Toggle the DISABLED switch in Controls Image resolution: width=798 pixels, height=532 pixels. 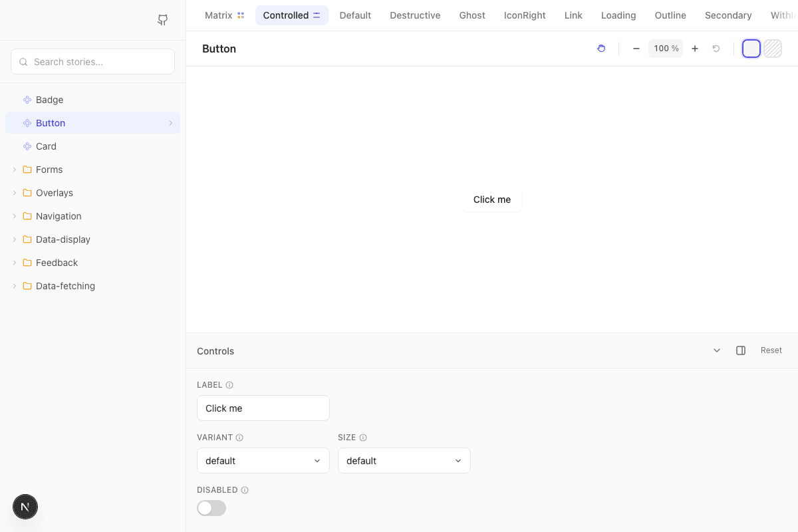point(211,507)
